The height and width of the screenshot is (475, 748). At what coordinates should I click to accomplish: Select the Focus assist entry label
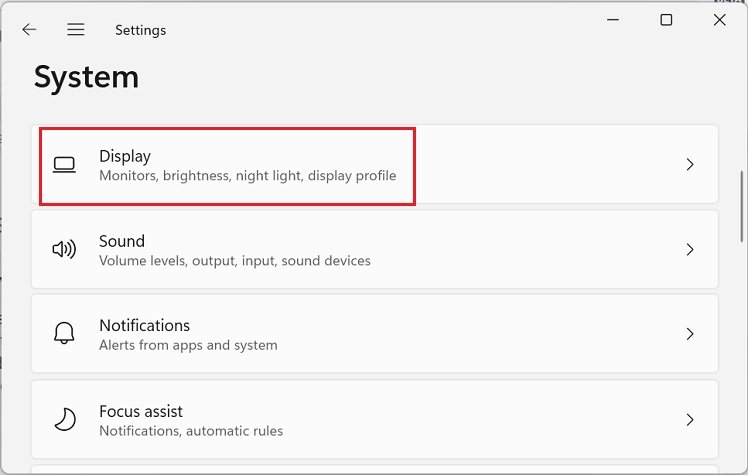point(141,411)
